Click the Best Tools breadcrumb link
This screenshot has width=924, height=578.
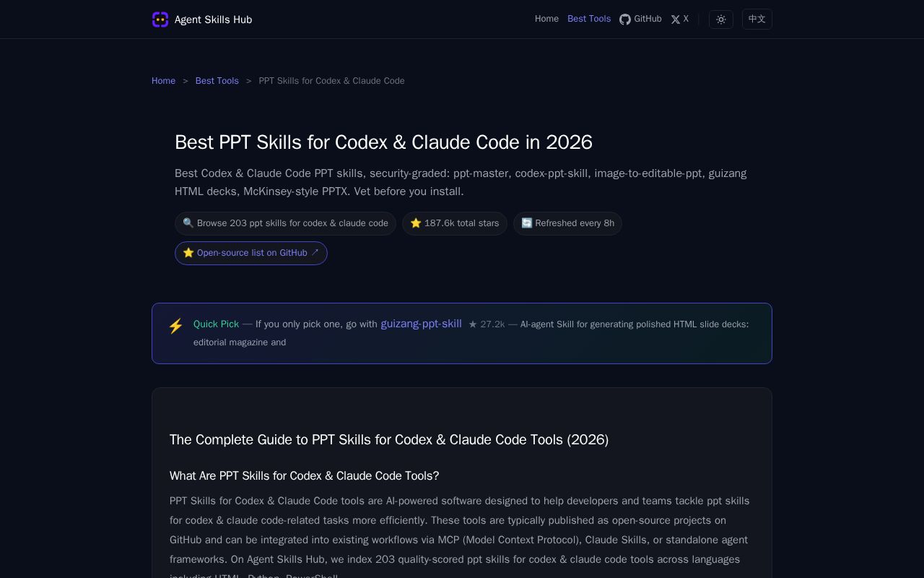click(x=217, y=81)
